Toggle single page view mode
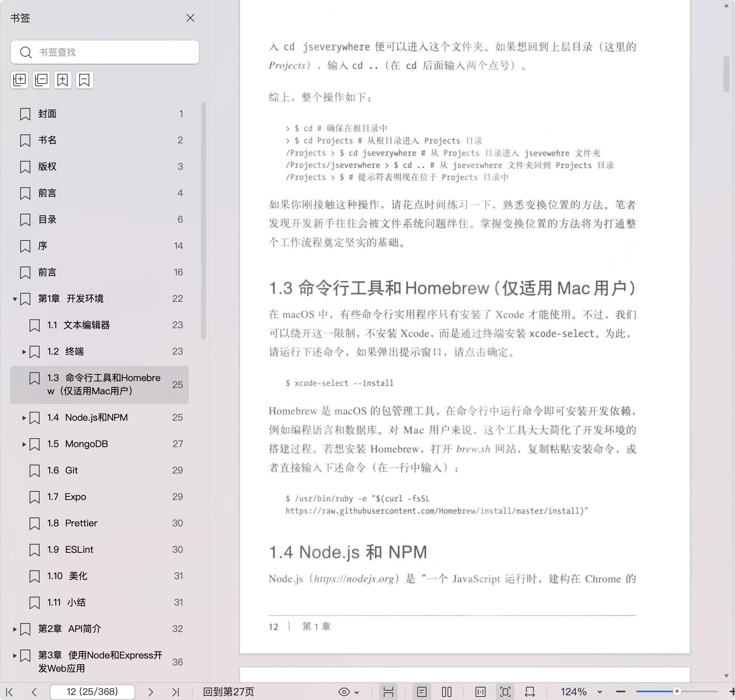 [x=422, y=692]
